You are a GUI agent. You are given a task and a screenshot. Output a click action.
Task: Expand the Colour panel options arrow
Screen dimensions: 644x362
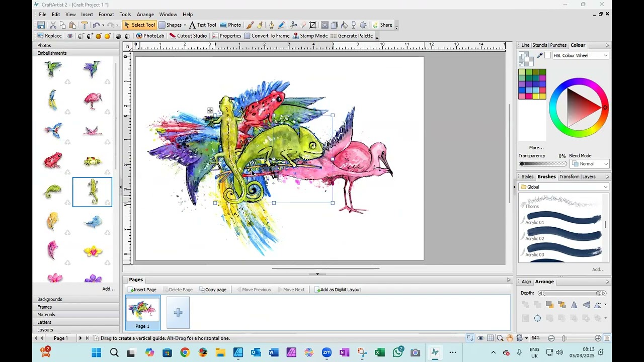607,45
